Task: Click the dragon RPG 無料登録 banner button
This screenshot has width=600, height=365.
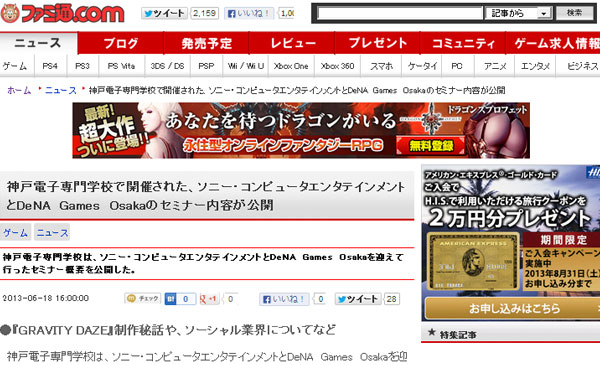Action: [431, 145]
